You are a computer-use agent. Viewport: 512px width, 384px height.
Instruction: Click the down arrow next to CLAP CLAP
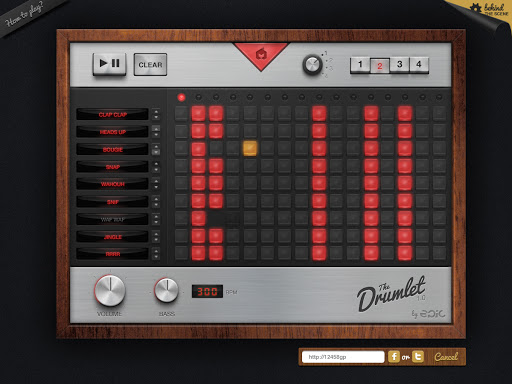[156, 117]
